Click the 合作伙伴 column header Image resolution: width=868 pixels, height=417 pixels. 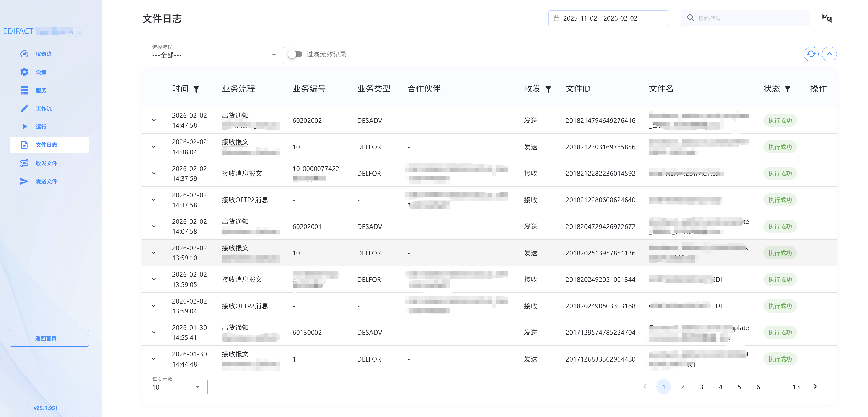(424, 89)
